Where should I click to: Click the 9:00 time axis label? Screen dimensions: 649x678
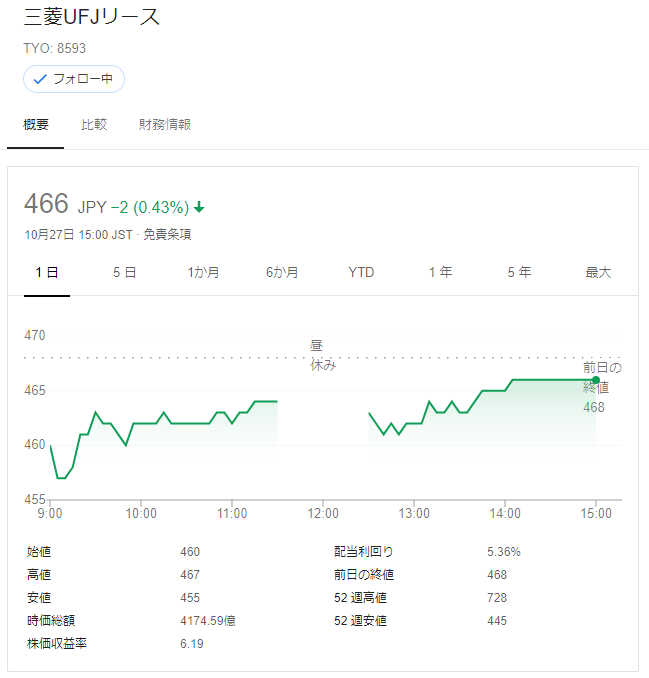point(50,513)
